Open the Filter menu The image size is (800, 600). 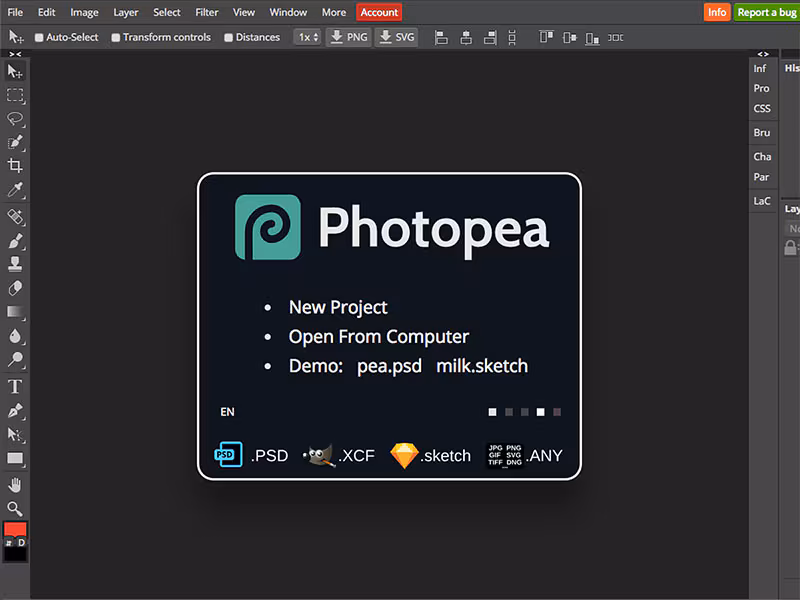pyautogui.click(x=207, y=12)
